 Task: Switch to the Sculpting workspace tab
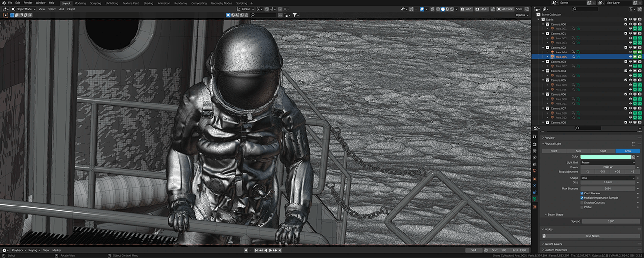tap(96, 3)
